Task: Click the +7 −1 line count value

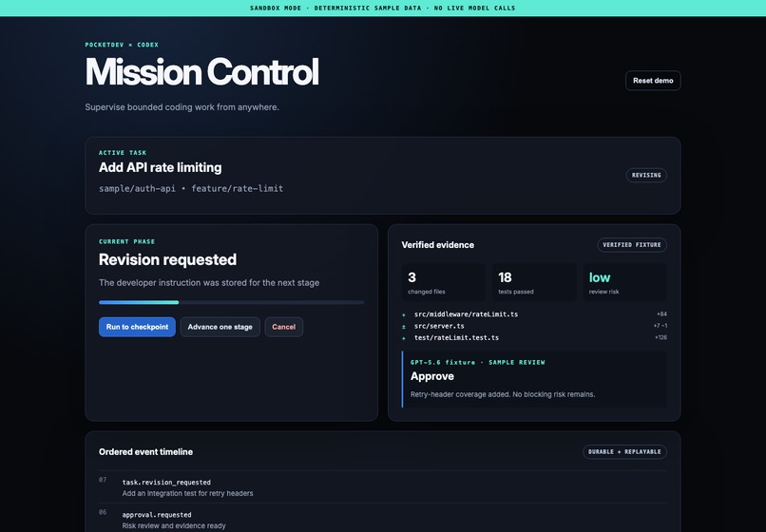Action: 661,326
